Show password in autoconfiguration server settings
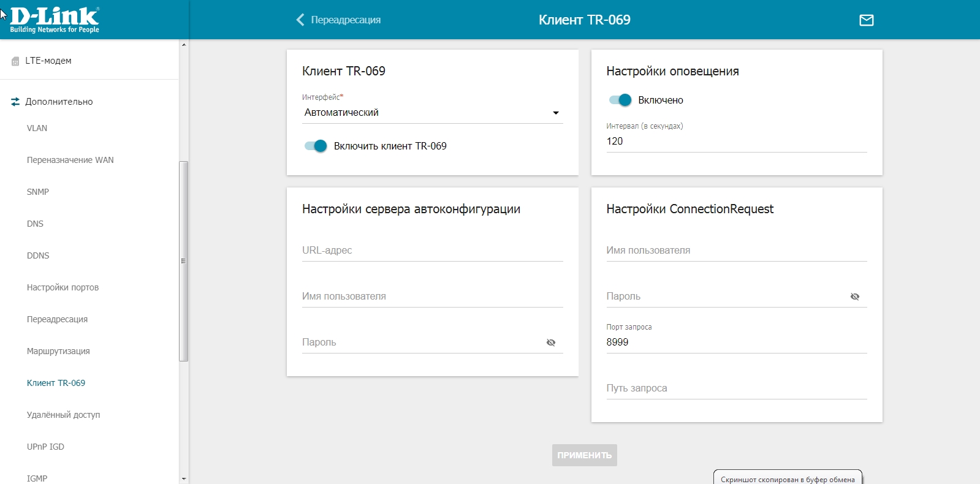Screen dimensions: 980x484 pos(550,342)
